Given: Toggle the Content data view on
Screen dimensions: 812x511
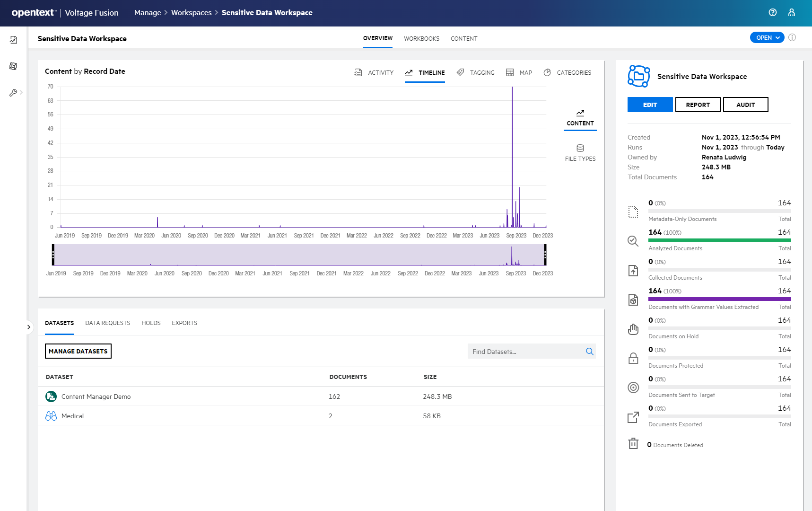Looking at the screenshot, I should click(x=580, y=117).
